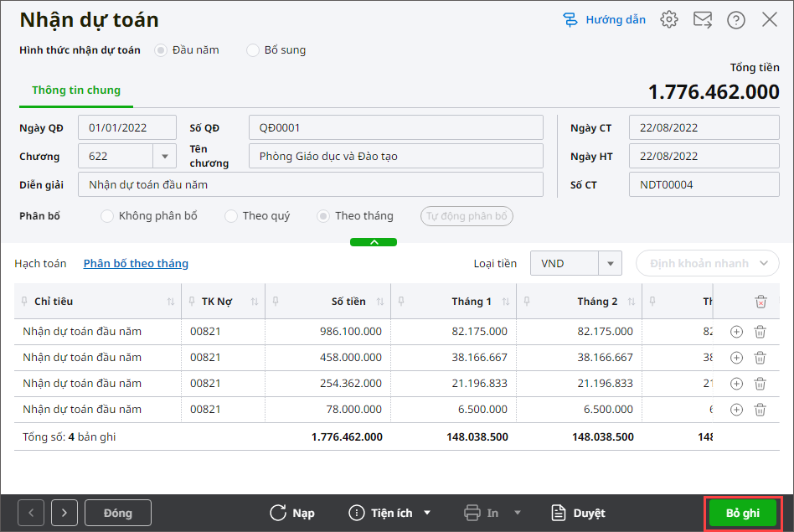Viewport: 794px width, 532px height.
Task: Select the Bổ sung radio option
Action: point(253,50)
